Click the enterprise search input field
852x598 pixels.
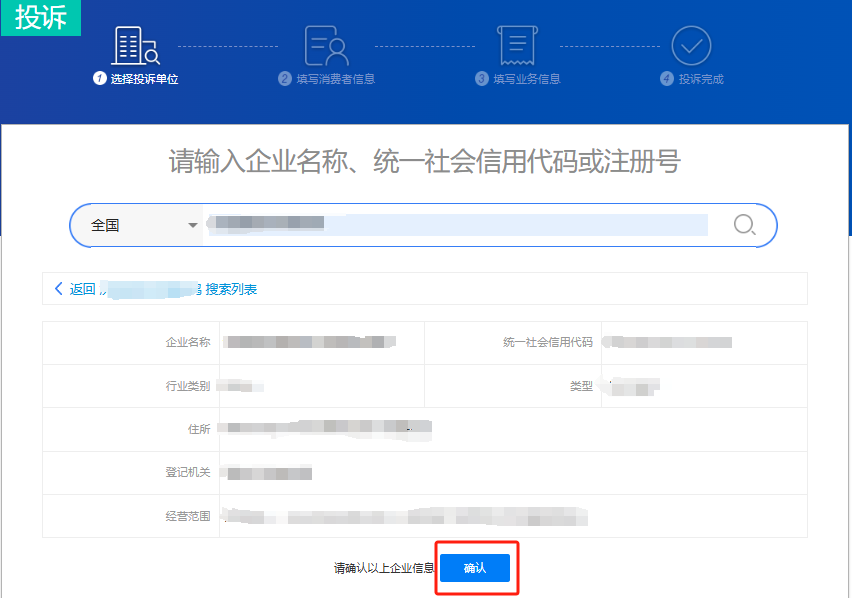point(450,225)
